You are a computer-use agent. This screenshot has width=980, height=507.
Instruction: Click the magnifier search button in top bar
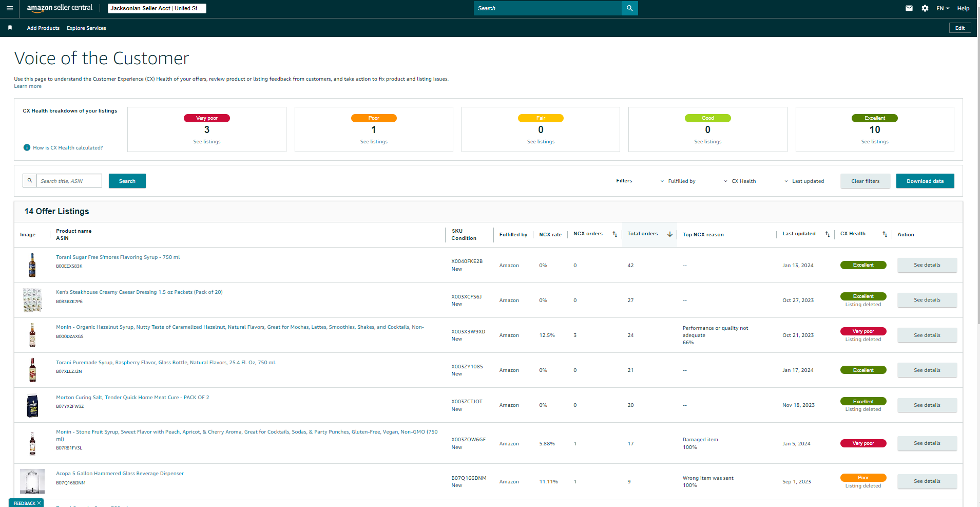[630, 8]
